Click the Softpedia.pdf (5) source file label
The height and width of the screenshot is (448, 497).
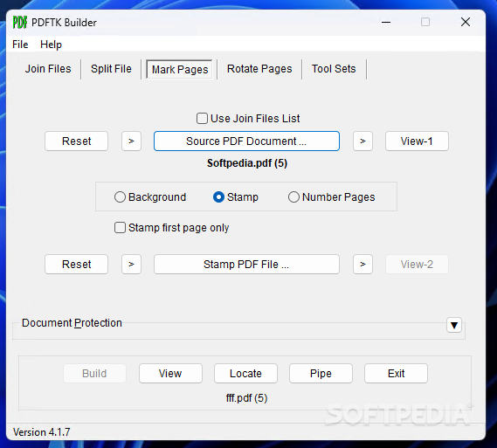(x=247, y=163)
